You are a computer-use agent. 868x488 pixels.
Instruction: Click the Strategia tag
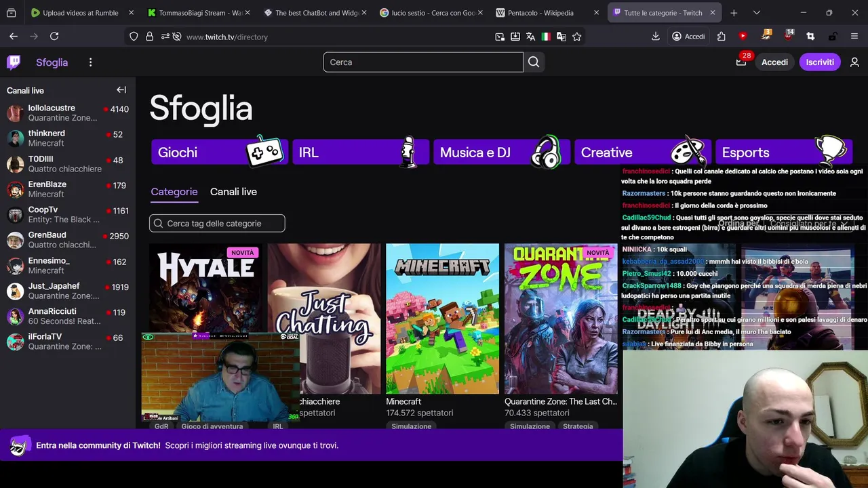pyautogui.click(x=578, y=426)
